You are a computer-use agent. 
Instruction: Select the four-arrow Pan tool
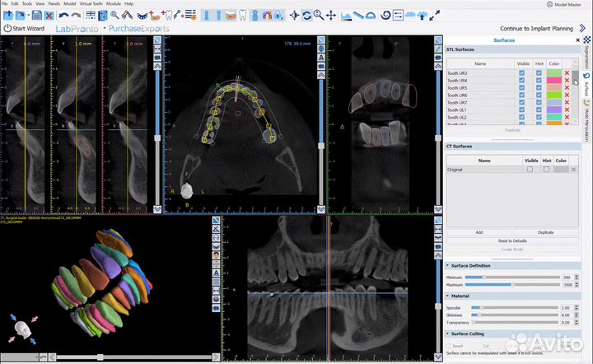click(331, 15)
